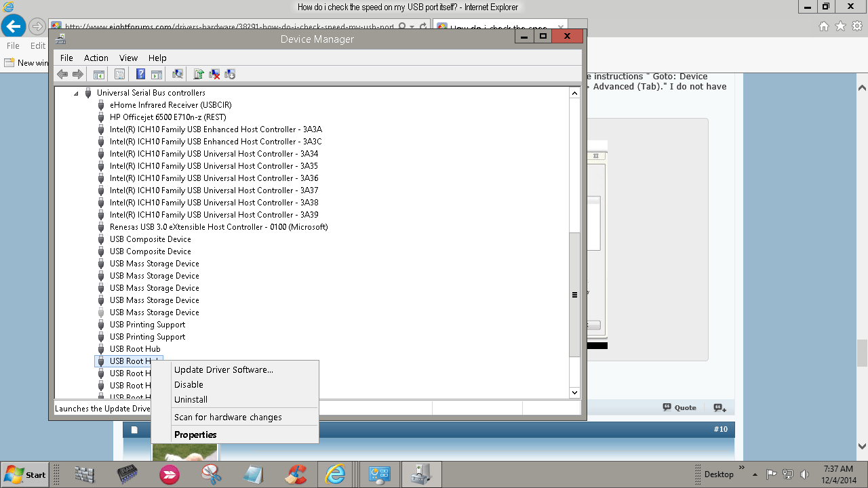Choose Disable from the context menu
Image resolution: width=868 pixels, height=488 pixels.
(x=235, y=384)
